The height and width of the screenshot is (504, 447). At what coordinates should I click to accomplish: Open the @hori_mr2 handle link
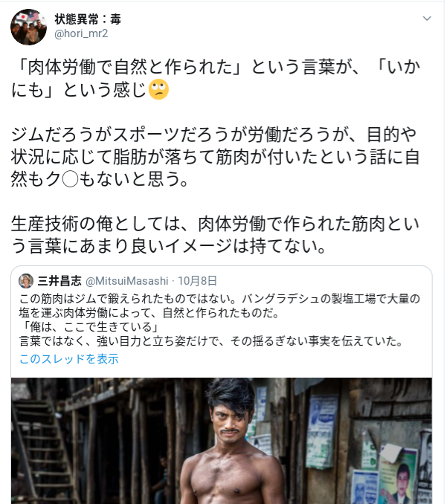click(x=81, y=33)
